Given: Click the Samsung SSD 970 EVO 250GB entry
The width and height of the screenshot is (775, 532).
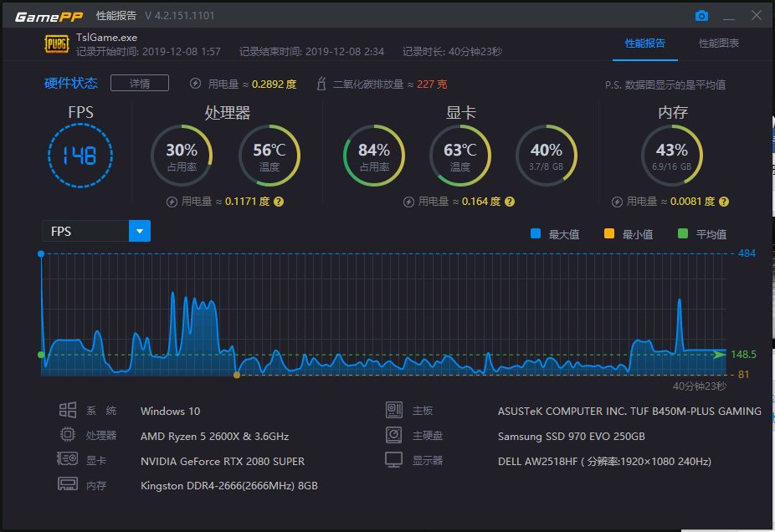Looking at the screenshot, I should click(x=571, y=436).
